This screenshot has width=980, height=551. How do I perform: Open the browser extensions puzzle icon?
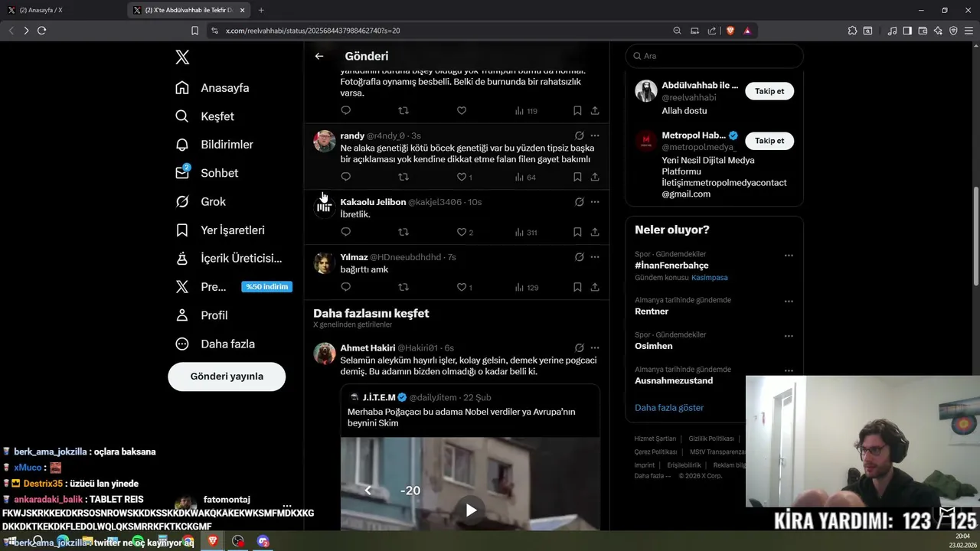(x=852, y=31)
